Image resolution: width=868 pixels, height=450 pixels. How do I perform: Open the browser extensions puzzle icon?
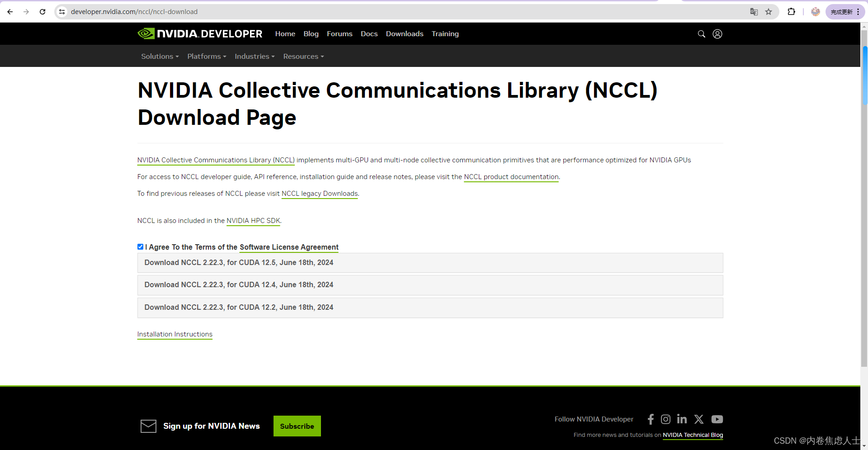[x=791, y=12]
